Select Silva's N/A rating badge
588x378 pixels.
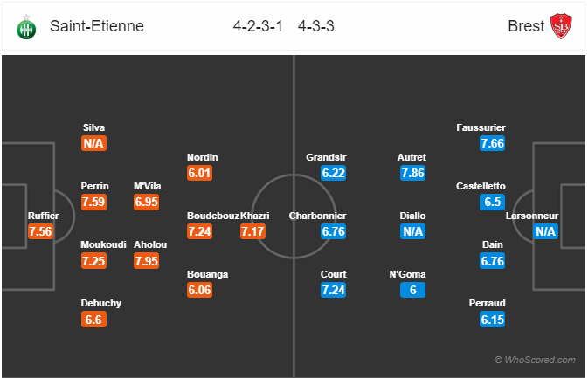[x=93, y=143]
